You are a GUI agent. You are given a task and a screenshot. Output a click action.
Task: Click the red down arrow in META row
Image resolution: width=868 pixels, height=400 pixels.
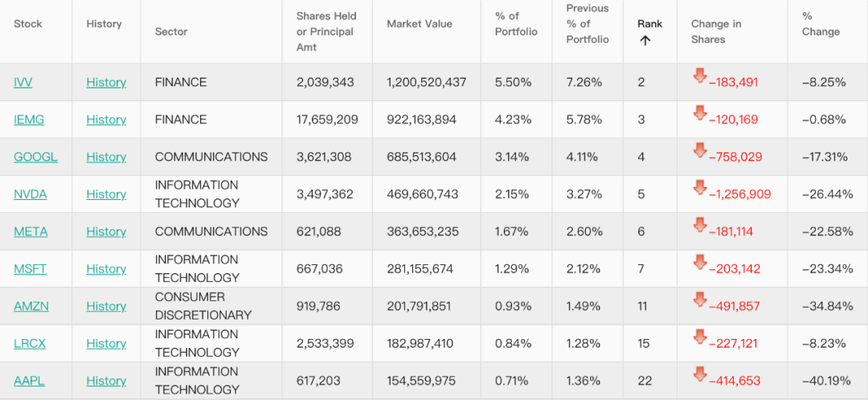(700, 226)
